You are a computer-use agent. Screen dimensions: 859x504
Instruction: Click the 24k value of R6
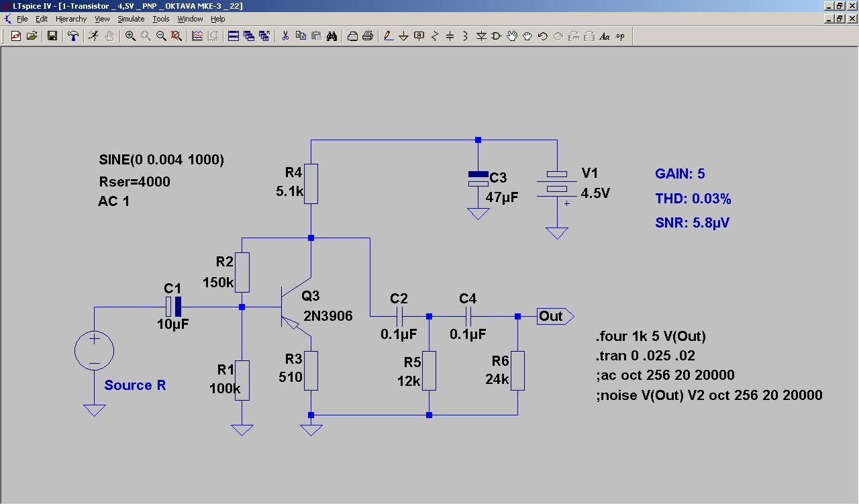497,379
